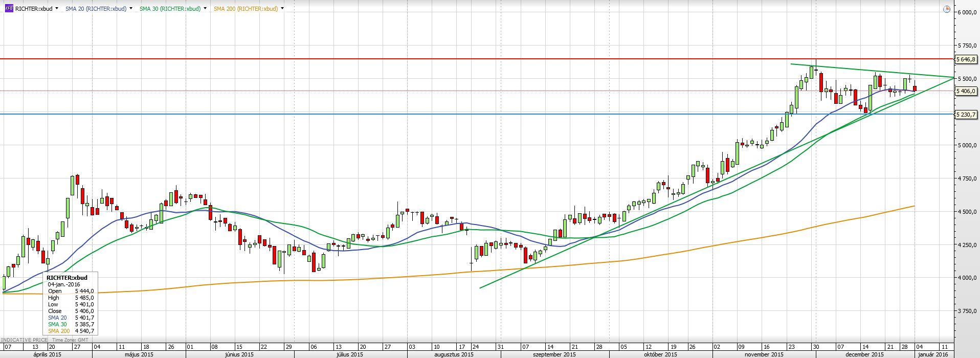Viewport: 980px width, 358px height.
Task: Click the INDICATIVE PRICE label
Action: click(x=24, y=340)
